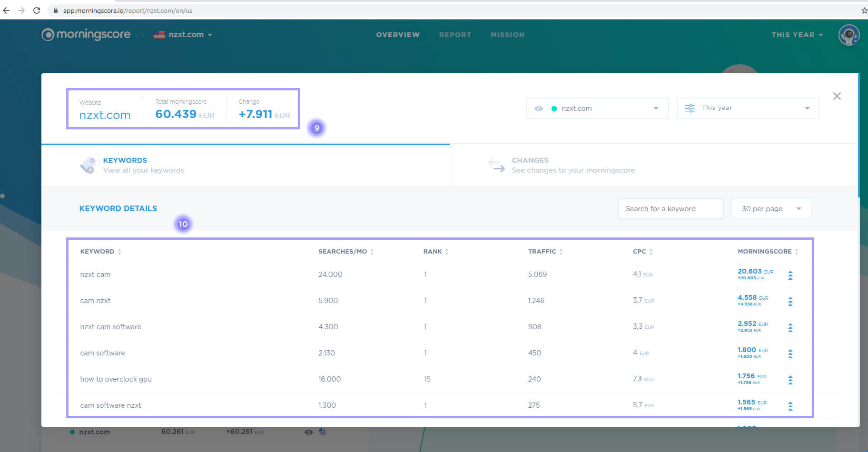This screenshot has width=868, height=452.
Task: Click the 1.800 EUR morningscore value
Action: [x=753, y=350]
